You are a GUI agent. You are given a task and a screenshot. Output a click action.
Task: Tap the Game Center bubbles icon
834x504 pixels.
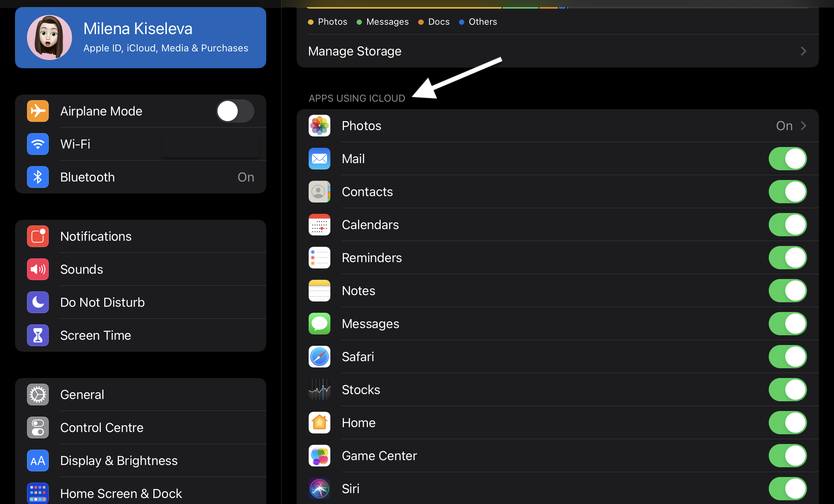(x=319, y=456)
